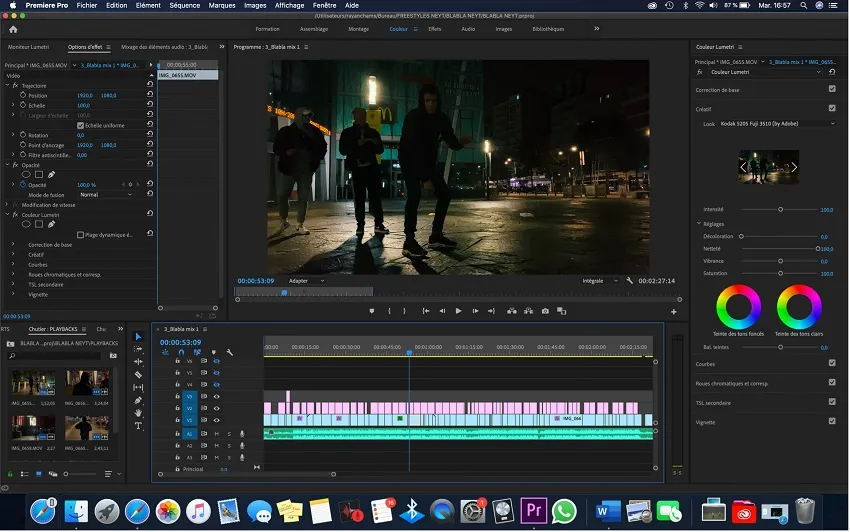
Task: Open timeline display settings wrench
Action: click(x=229, y=352)
